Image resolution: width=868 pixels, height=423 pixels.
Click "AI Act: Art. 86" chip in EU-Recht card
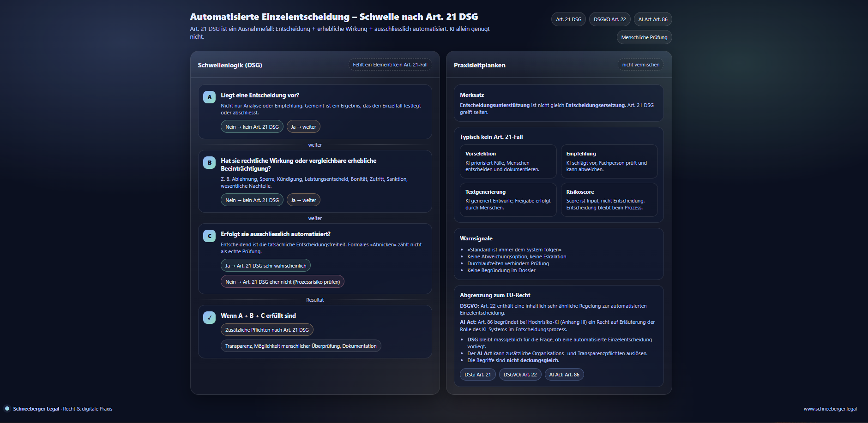tap(564, 375)
